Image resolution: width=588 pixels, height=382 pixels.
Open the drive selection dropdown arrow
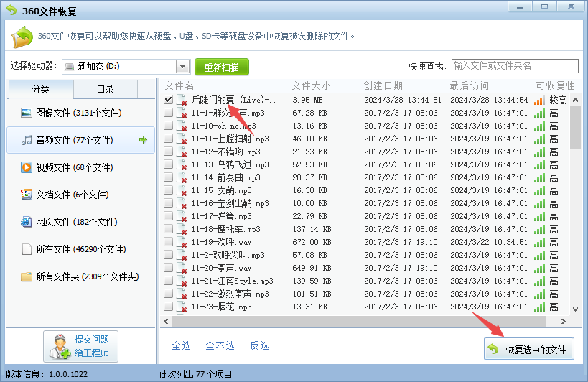(182, 67)
